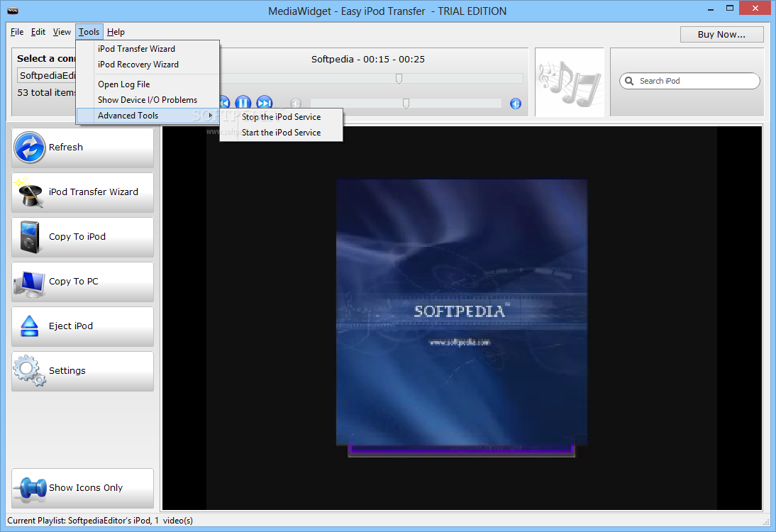Image resolution: width=776 pixels, height=532 pixels.
Task: Close the open Tools menu
Action: (x=89, y=32)
